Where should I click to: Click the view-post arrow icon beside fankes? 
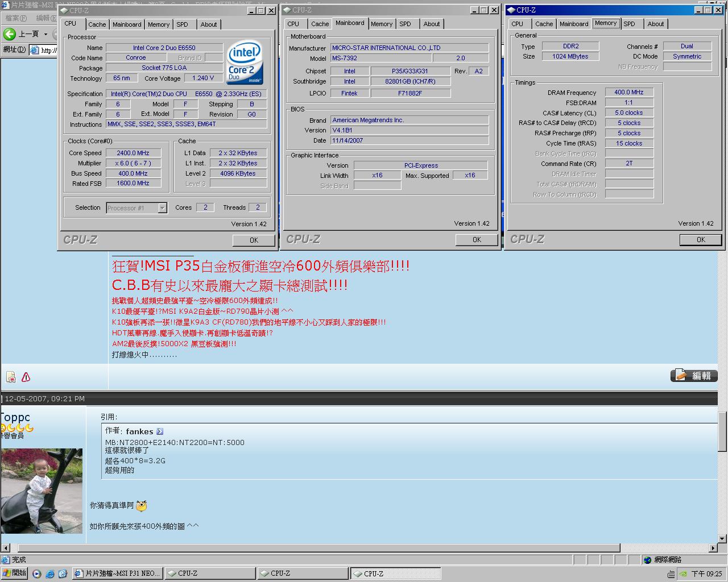pyautogui.click(x=160, y=431)
